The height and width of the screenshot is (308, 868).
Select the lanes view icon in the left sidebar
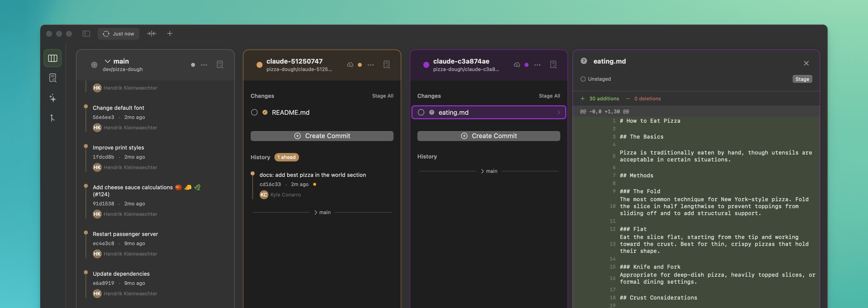[53, 58]
